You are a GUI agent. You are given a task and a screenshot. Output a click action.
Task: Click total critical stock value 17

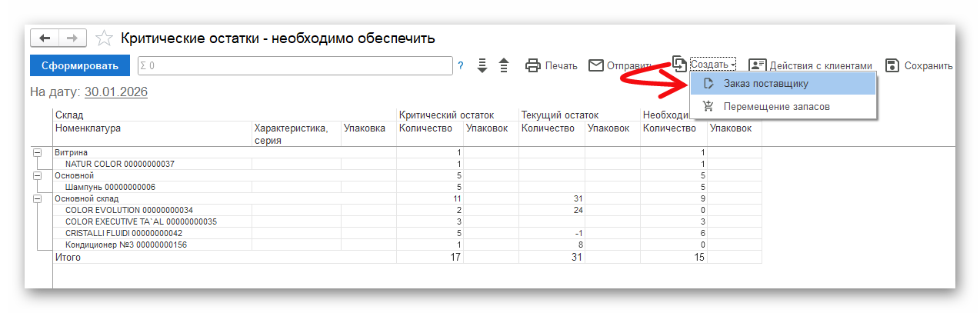455,258
